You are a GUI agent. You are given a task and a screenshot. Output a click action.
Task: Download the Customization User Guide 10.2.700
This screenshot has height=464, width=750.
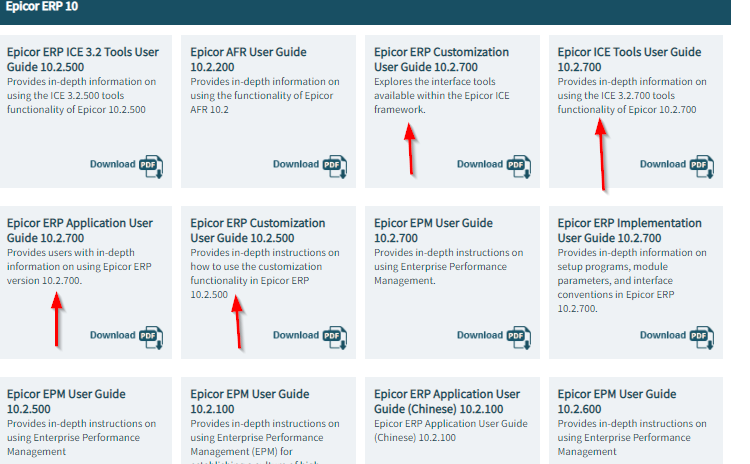pyautogui.click(x=480, y=164)
